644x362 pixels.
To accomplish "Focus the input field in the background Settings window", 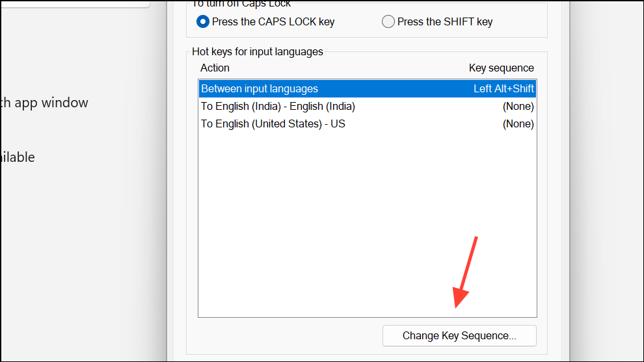I will click(75, 3).
